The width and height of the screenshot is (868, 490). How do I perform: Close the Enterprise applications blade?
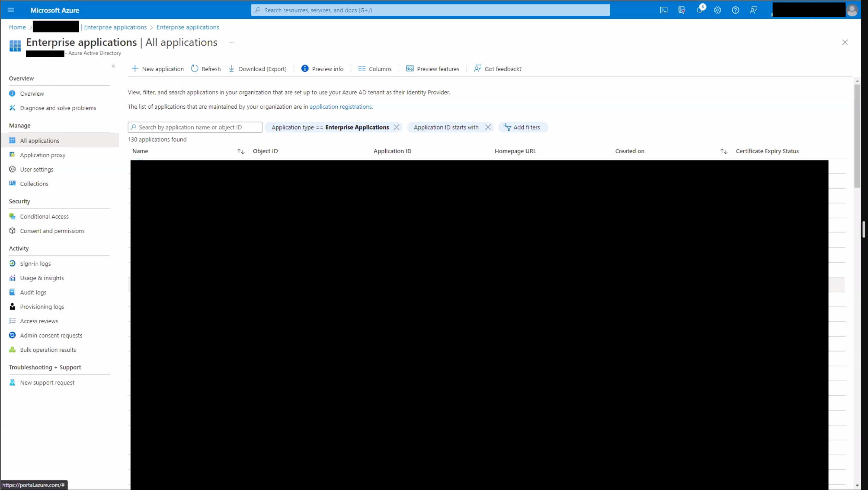pos(845,43)
